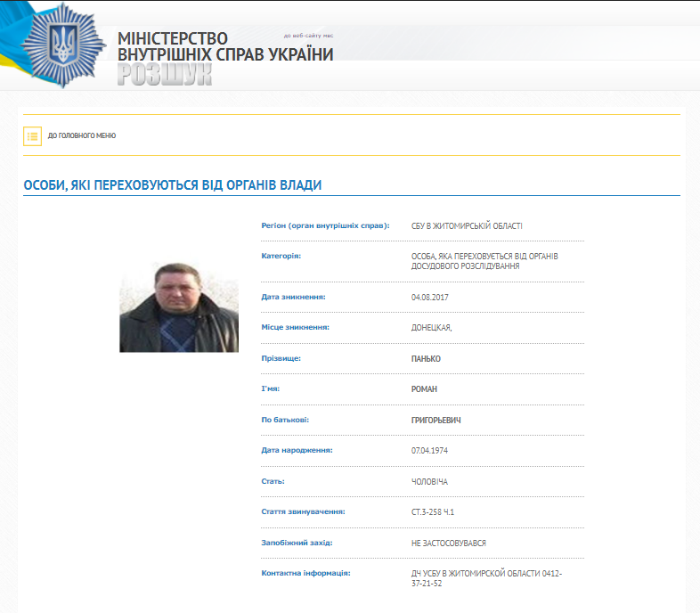Click the 'Місце зникнення:' label
This screenshot has width=700, height=613.
[x=295, y=328]
